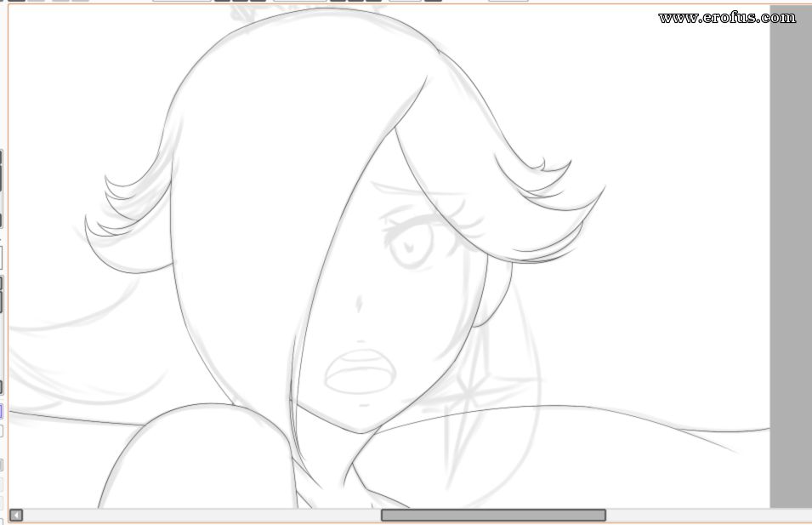Image resolution: width=812 pixels, height=525 pixels.
Task: Click the Redo button beside Undo
Action: coord(37,0)
